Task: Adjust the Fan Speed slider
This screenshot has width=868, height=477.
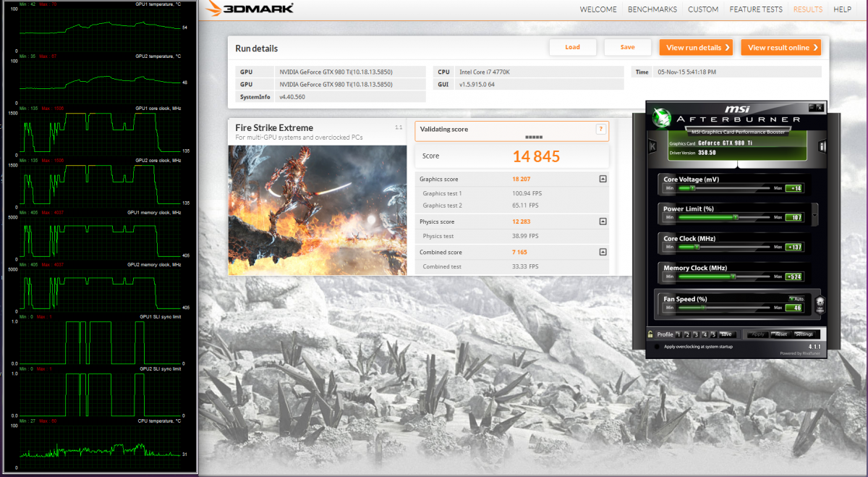Action: pyautogui.click(x=724, y=308)
